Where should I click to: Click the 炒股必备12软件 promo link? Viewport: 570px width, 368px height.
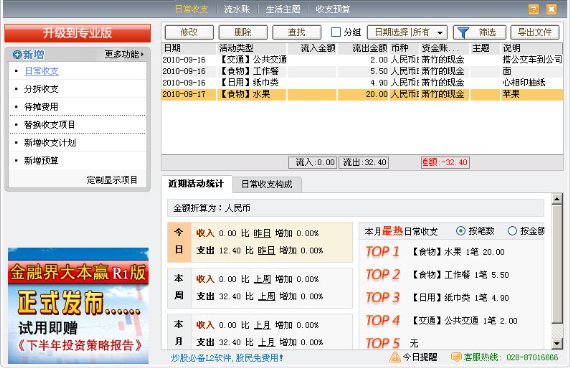227,358
